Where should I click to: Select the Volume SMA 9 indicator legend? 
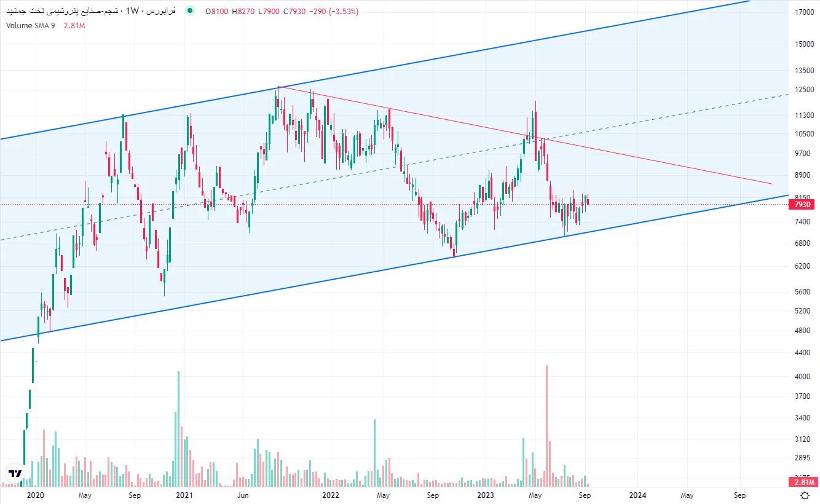(x=32, y=25)
